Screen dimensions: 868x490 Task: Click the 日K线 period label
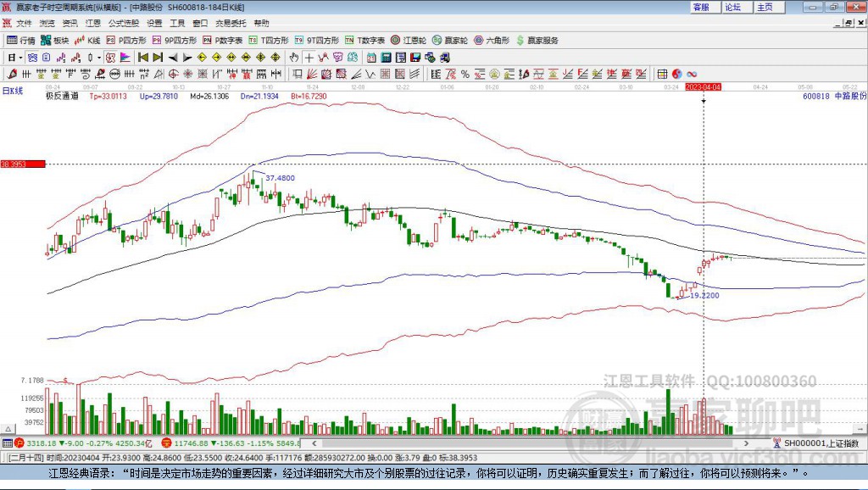point(13,91)
